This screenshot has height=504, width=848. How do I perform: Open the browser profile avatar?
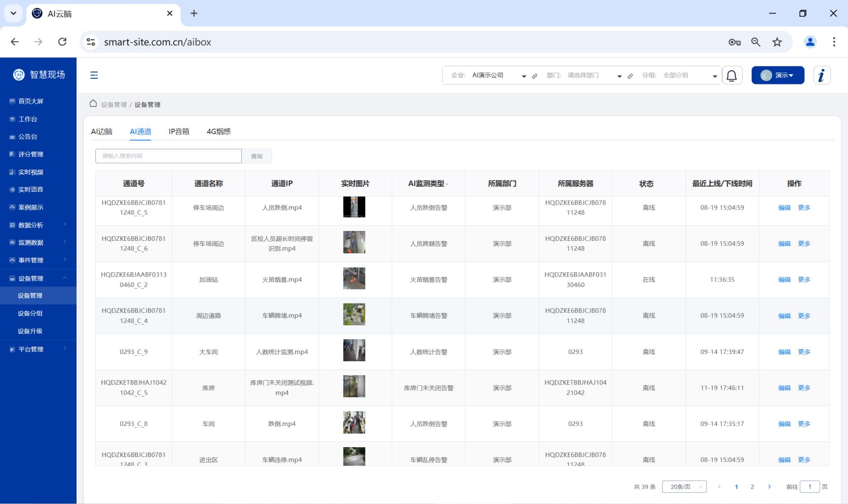click(810, 42)
